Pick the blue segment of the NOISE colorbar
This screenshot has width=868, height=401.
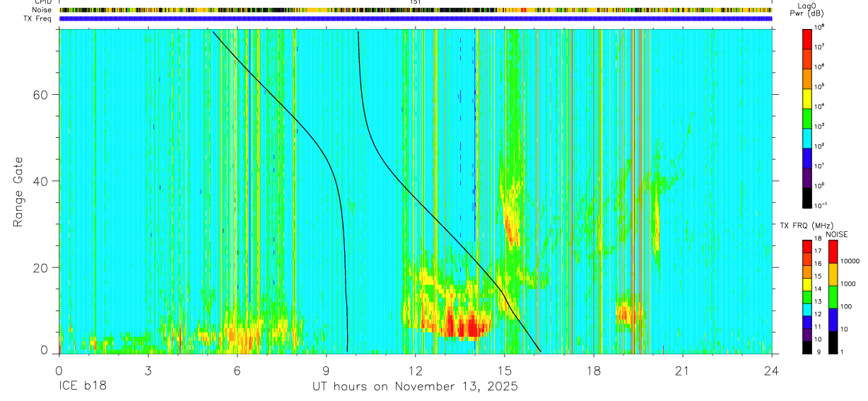[x=832, y=320]
